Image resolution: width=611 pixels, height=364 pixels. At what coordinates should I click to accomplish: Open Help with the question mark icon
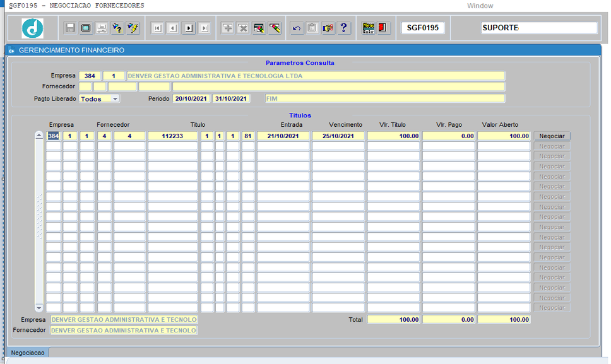pyautogui.click(x=343, y=28)
